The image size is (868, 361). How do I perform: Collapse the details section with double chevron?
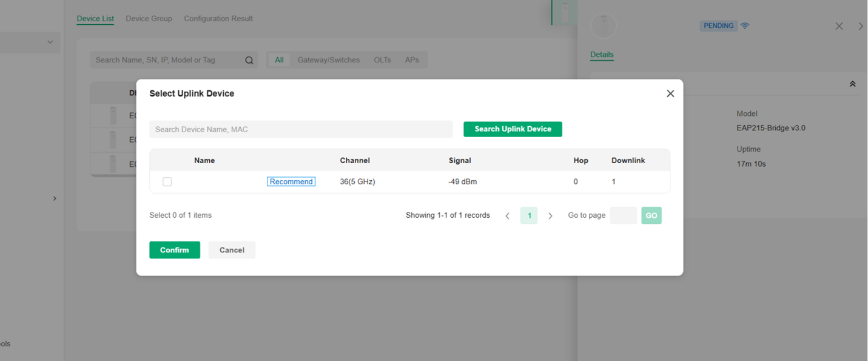point(852,84)
